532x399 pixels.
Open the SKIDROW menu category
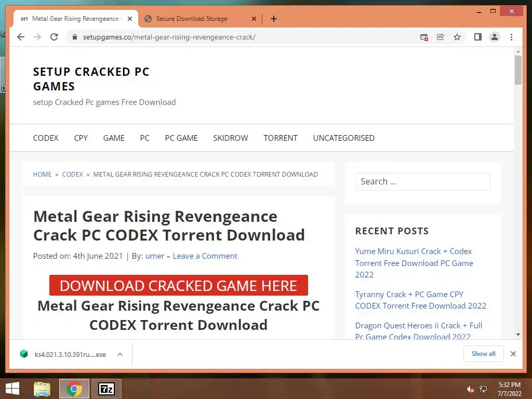230,138
